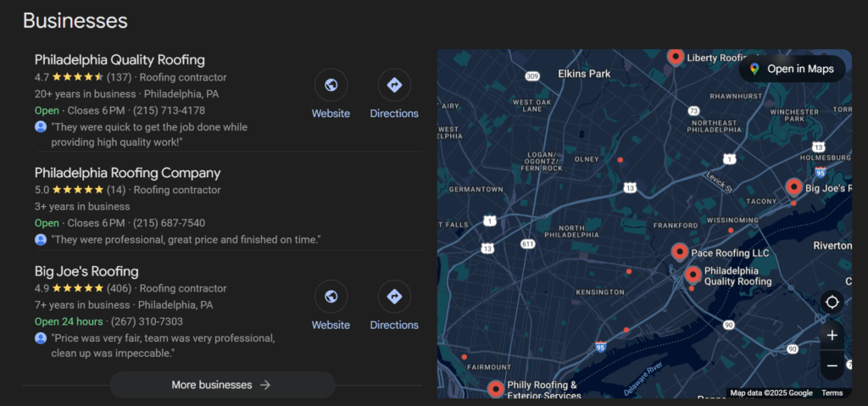The image size is (868, 406).
Task: Get directions to Big Joe's Roofing
Action: click(394, 297)
